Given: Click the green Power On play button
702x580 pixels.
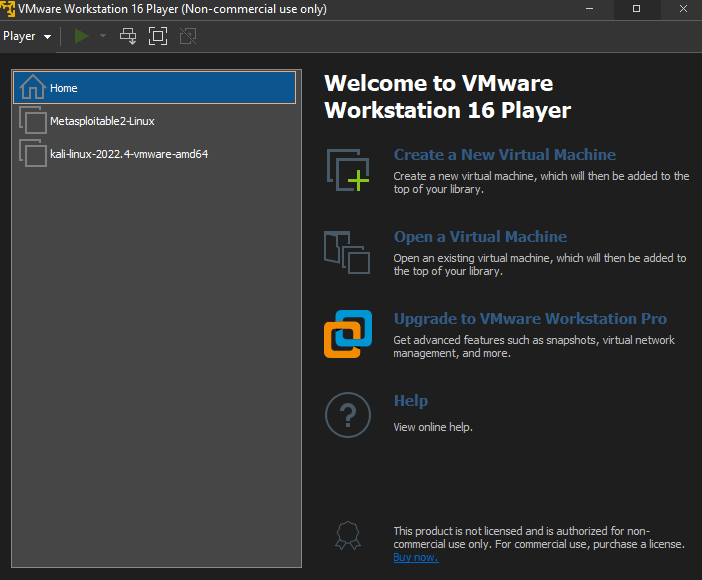Looking at the screenshot, I should click(82, 36).
